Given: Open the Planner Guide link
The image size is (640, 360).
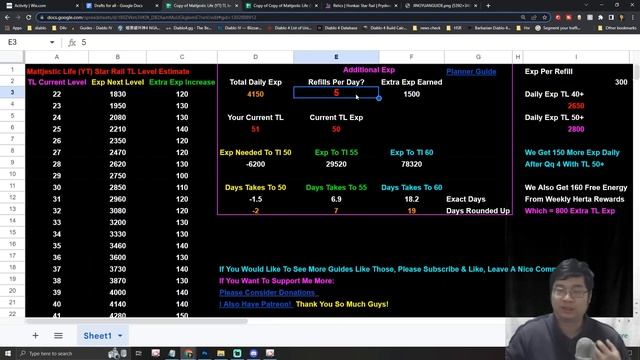Looking at the screenshot, I should point(471,71).
